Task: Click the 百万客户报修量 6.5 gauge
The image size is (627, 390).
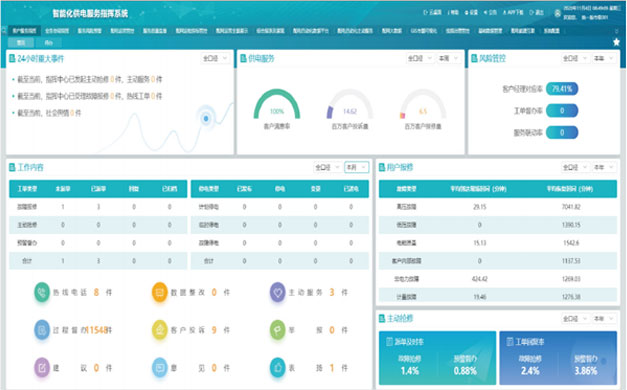Action: click(x=423, y=104)
